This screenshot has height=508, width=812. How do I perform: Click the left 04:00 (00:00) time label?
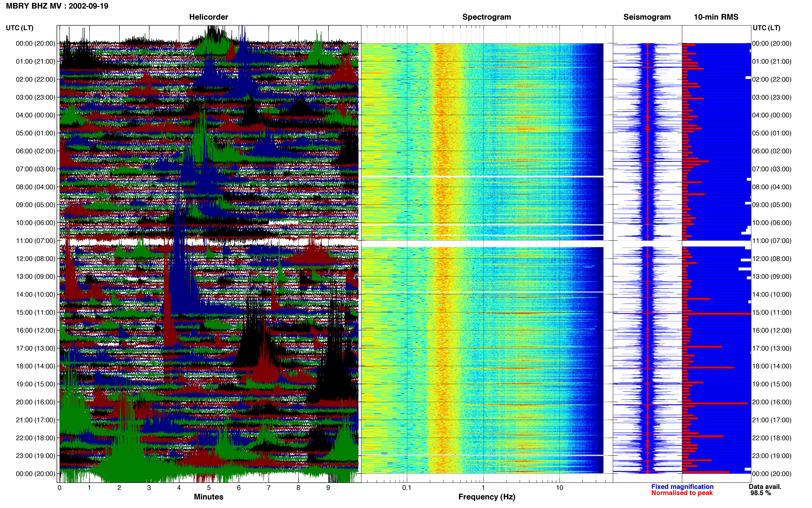(36, 115)
